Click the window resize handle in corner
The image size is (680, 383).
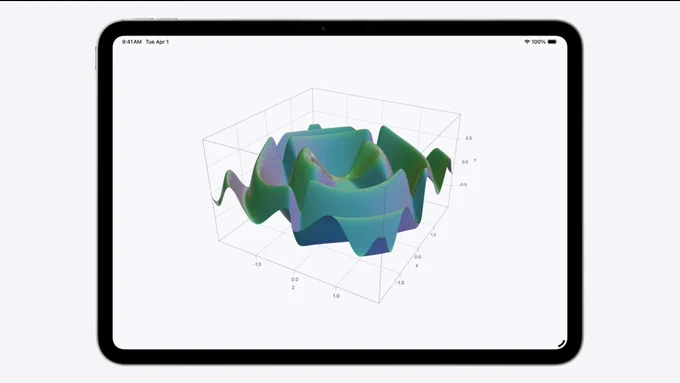click(x=562, y=344)
